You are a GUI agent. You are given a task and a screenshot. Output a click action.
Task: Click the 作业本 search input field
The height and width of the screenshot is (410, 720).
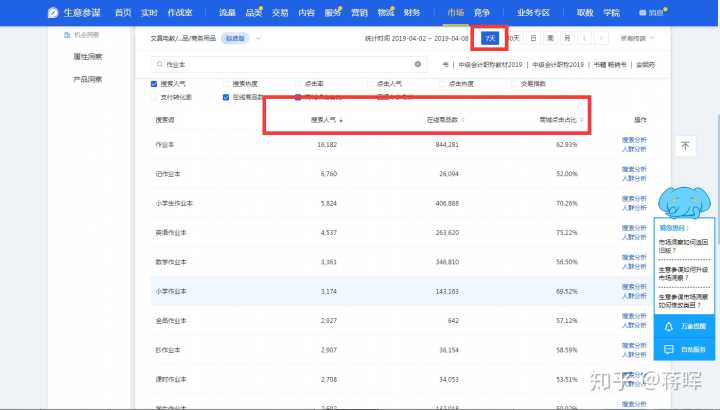pyautogui.click(x=280, y=63)
